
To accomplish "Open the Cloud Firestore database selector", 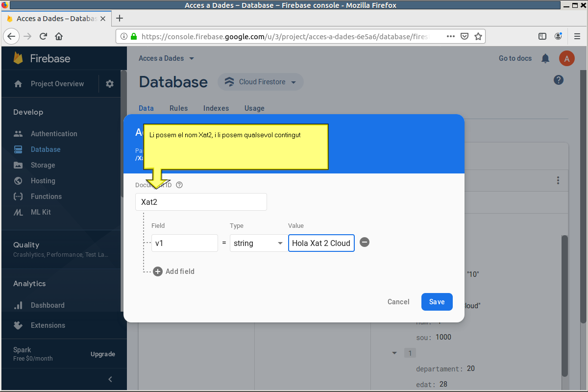I will pos(261,82).
